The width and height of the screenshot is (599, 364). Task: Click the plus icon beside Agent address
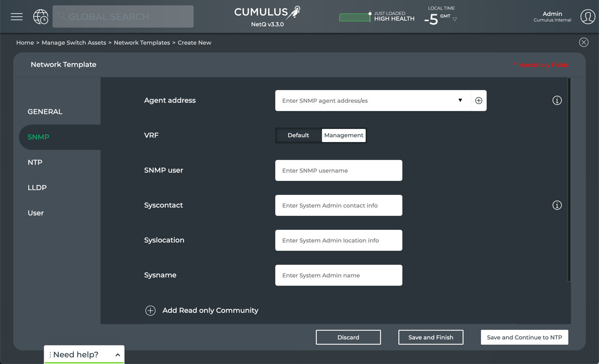tap(479, 101)
